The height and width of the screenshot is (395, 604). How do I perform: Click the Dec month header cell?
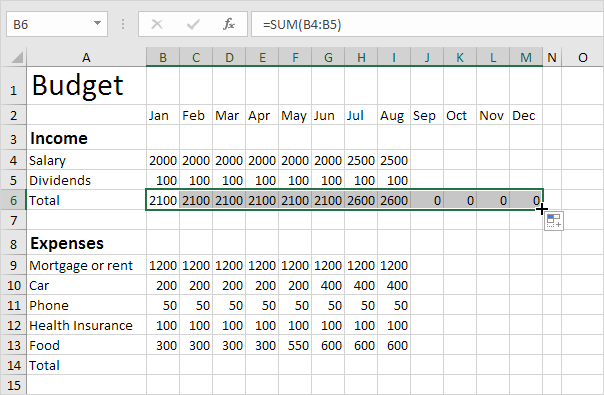coord(526,115)
